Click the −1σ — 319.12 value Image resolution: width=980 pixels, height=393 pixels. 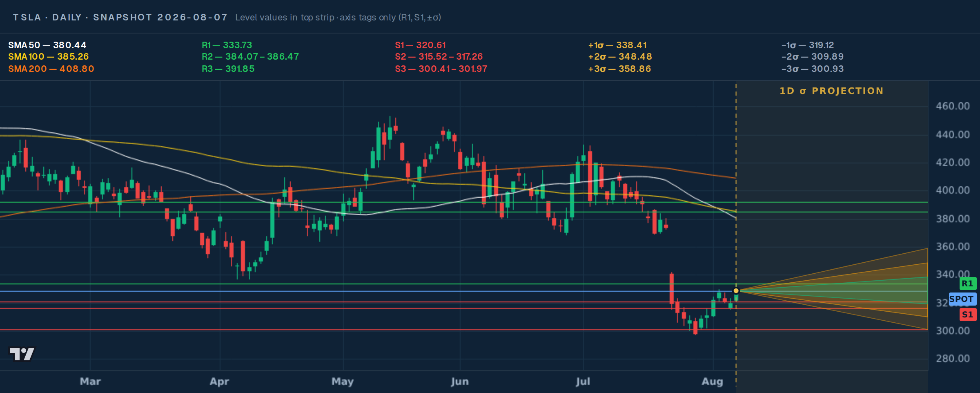pyautogui.click(x=807, y=45)
